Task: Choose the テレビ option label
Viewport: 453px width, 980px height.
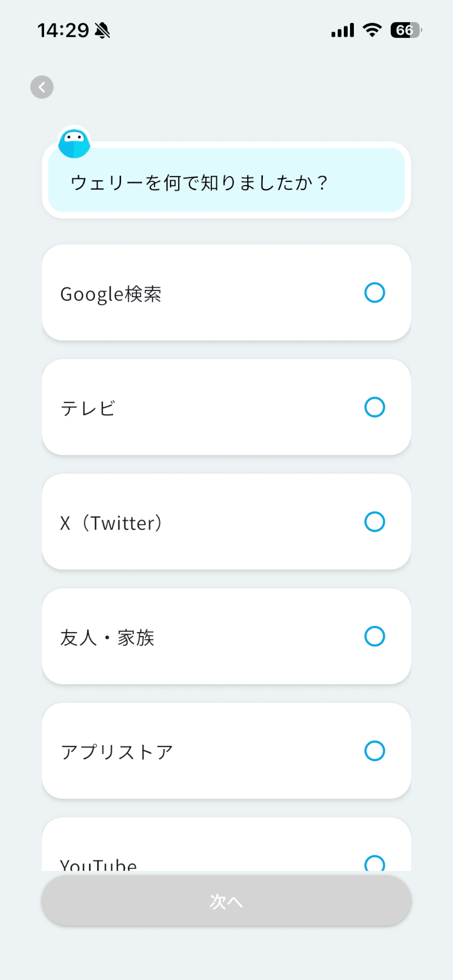Action: (x=88, y=408)
